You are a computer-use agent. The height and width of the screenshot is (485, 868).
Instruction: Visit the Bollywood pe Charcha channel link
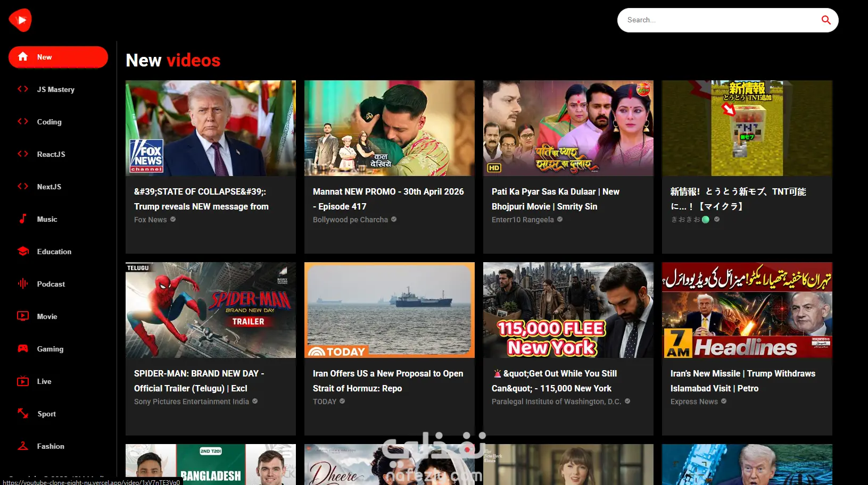351,220
